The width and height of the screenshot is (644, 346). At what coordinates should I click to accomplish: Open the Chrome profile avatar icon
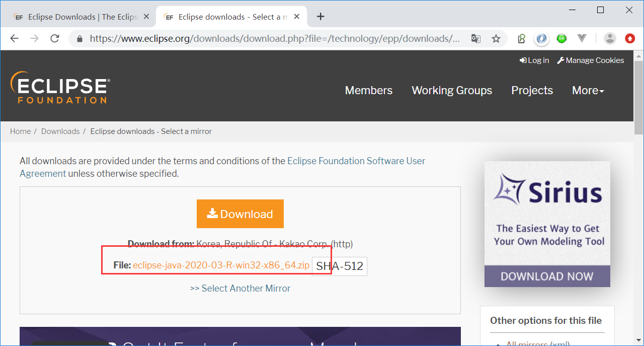click(610, 38)
